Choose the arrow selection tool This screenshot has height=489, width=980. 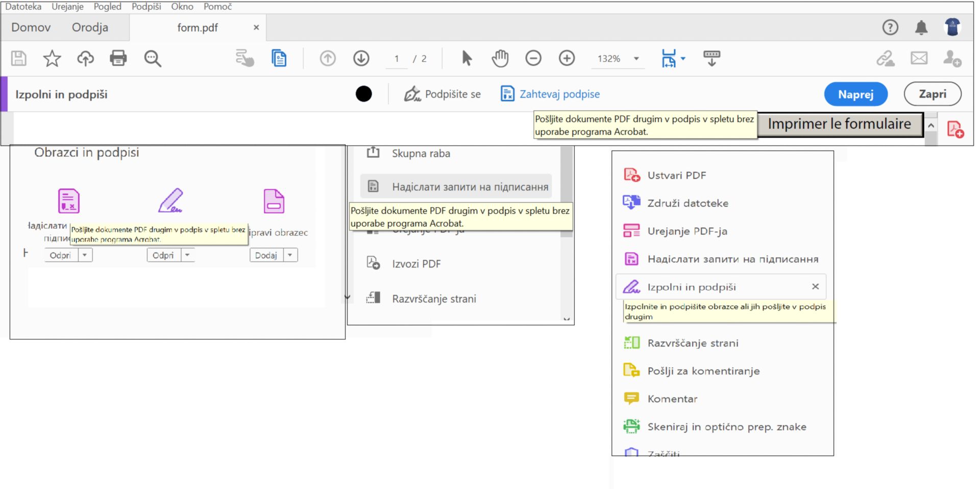point(467,58)
